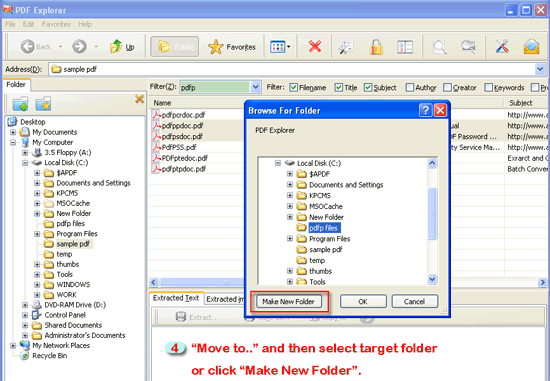Select PdfPSS.pdf in the list
The image size is (550, 381).
pyautogui.click(x=179, y=147)
